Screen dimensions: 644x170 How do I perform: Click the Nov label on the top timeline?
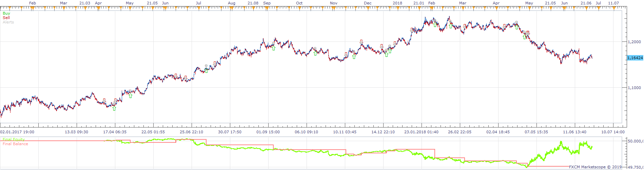334,3
